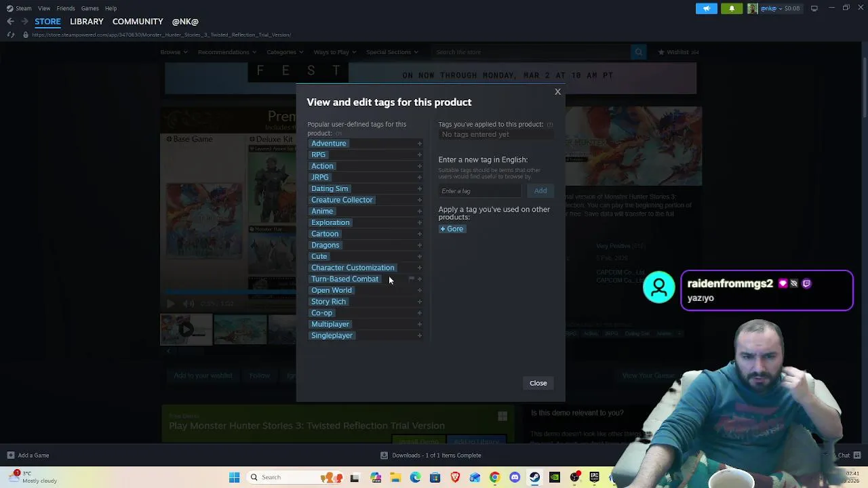Play the trailer video in background
Screen dimensions: 868x488
tap(170, 304)
